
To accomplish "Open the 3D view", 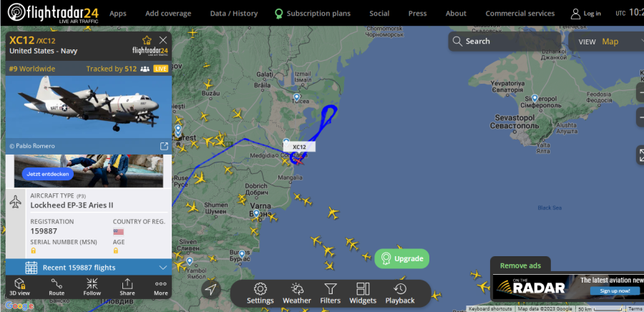I will [x=19, y=287].
